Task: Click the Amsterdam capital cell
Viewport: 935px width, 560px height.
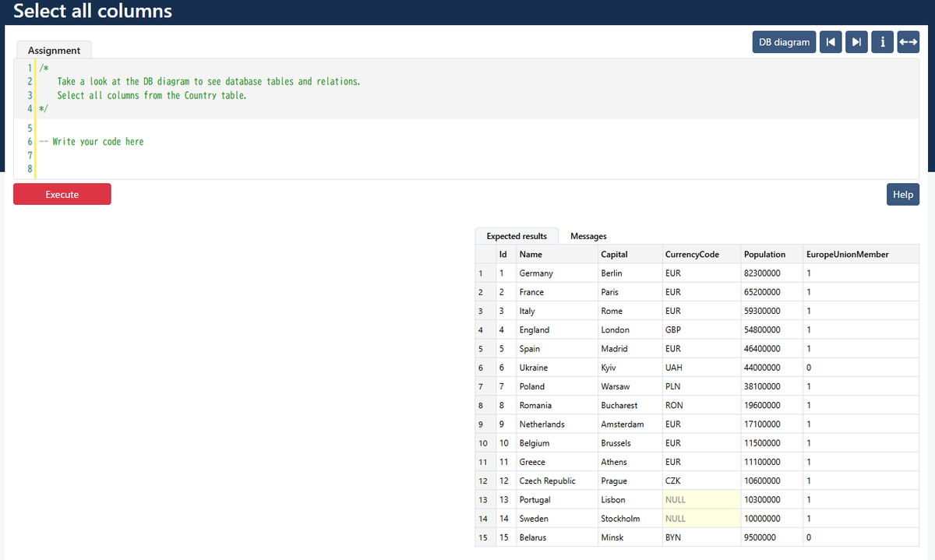Action: pyautogui.click(x=630, y=424)
